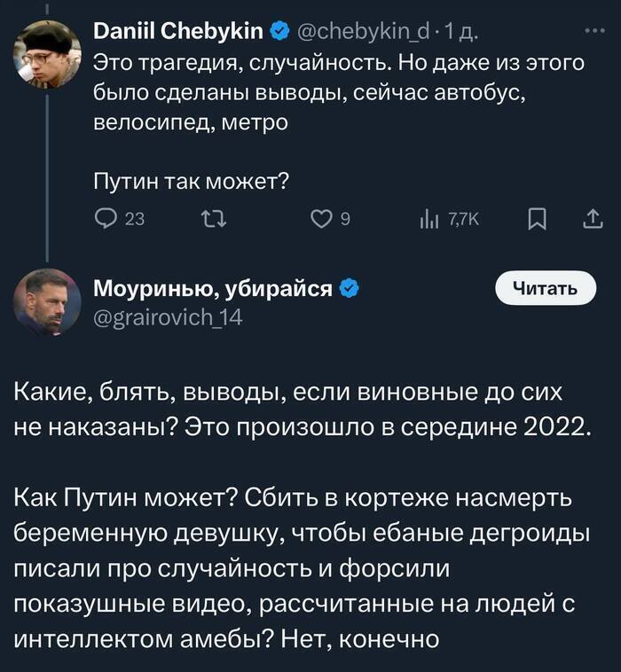Open three-dot more options menu

(x=592, y=33)
